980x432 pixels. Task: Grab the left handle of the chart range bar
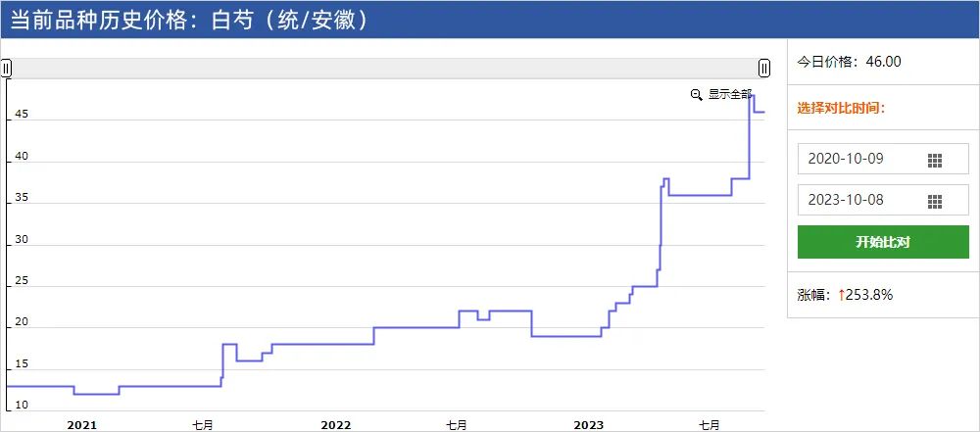[6, 68]
